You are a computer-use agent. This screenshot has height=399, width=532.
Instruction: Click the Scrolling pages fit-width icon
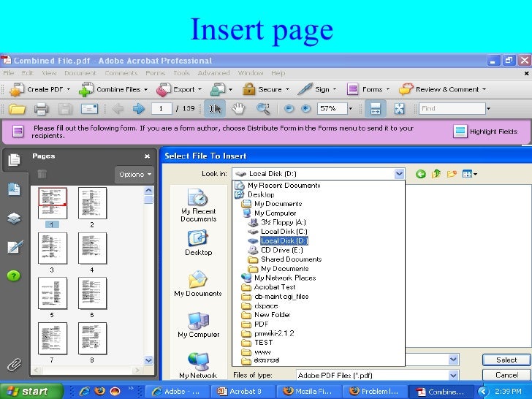(x=376, y=109)
